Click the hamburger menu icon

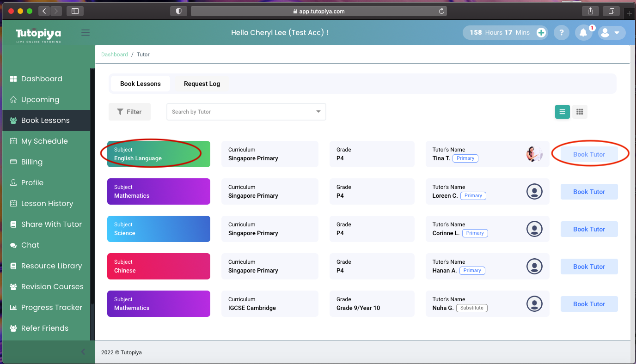[86, 33]
